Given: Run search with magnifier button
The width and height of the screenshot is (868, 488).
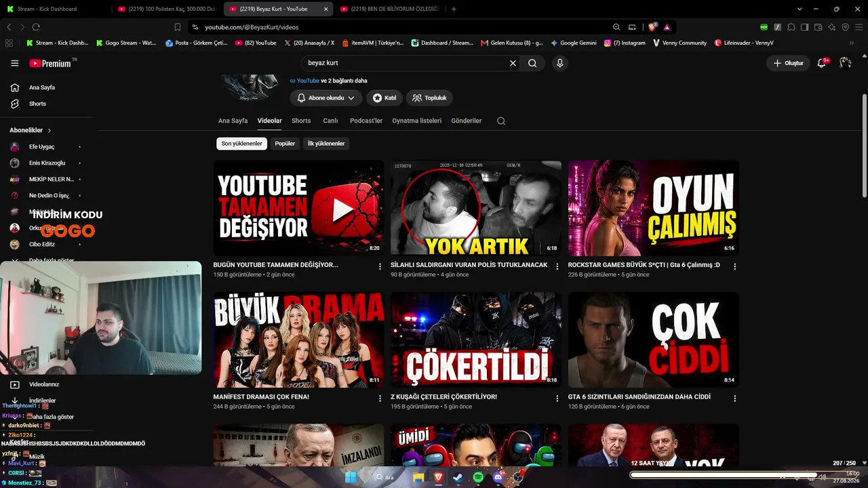Looking at the screenshot, I should click(532, 63).
